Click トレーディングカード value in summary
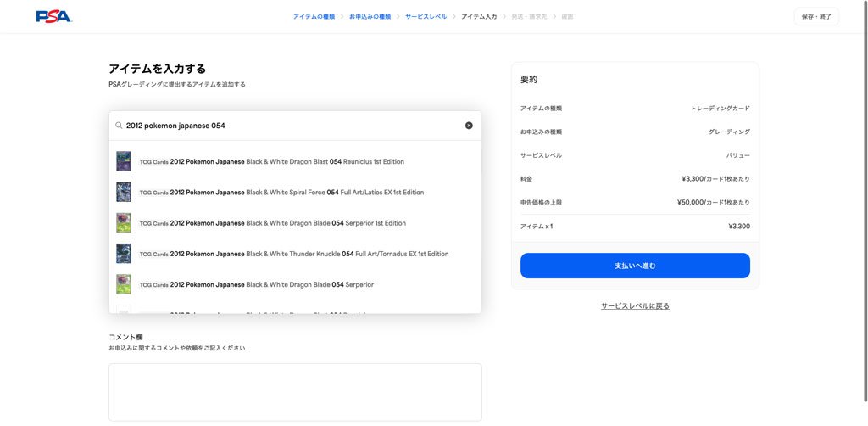Image resolution: width=868 pixels, height=426 pixels. click(x=721, y=109)
